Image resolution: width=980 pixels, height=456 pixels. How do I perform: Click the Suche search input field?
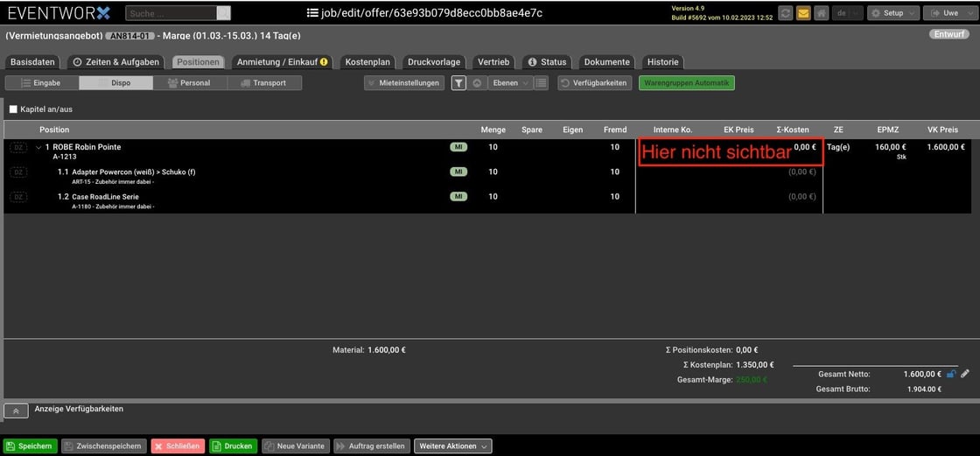[171, 13]
